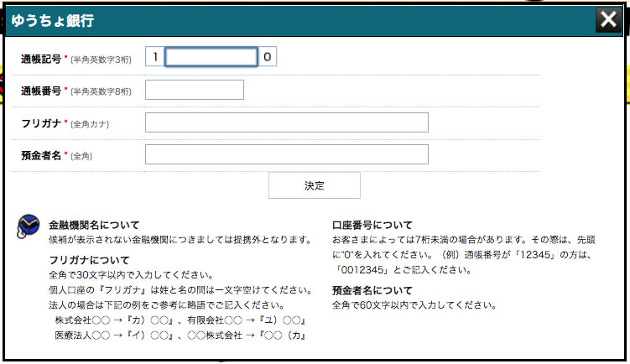Click the fixed '0' suffix box
The width and height of the screenshot is (630, 364).
(x=268, y=57)
